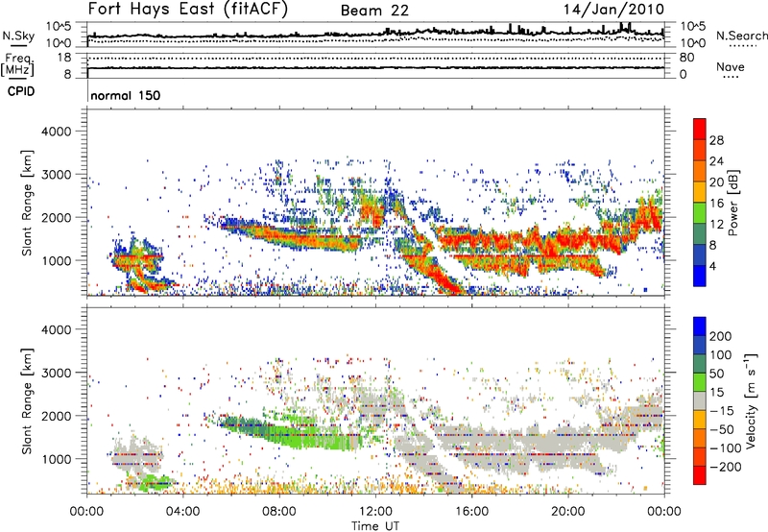Click the velocity panel 'Slant Range [km]' label
Viewport: 768px width, 532px height.
[x=27, y=401]
